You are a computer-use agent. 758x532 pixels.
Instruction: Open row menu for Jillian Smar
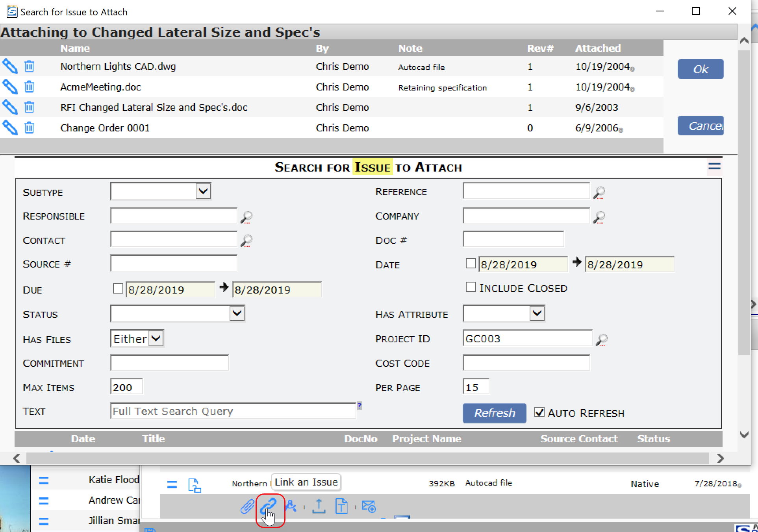click(44, 521)
